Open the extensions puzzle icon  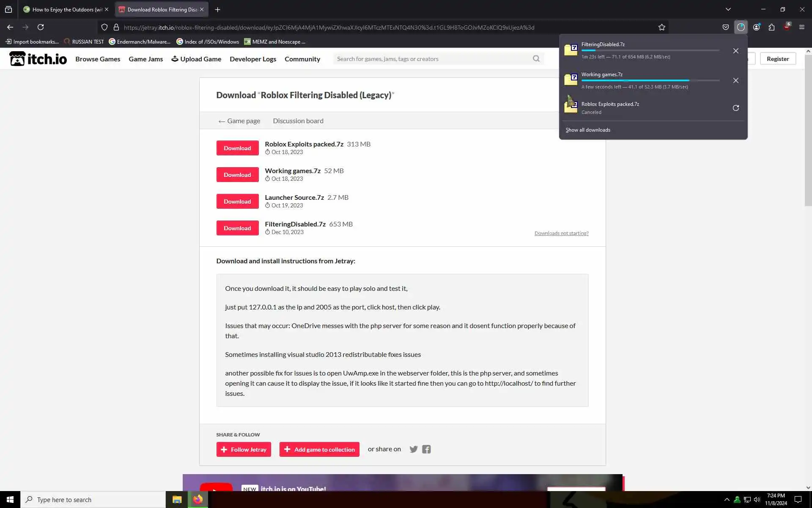click(x=771, y=27)
